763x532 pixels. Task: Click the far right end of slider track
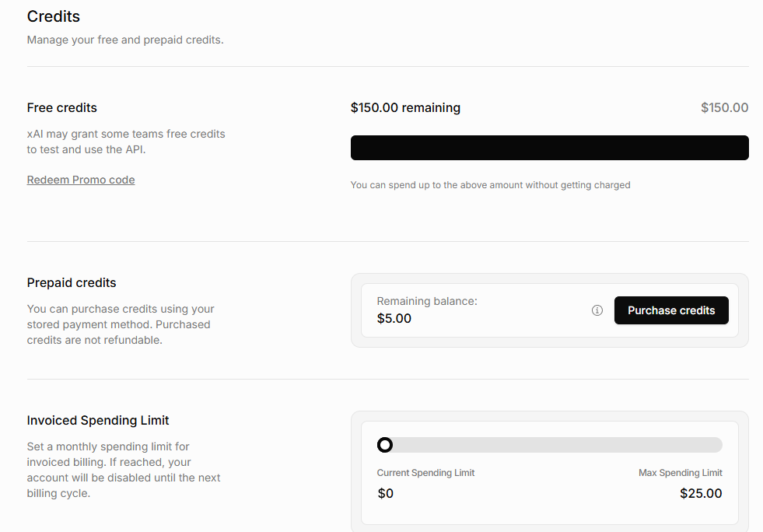click(x=718, y=445)
